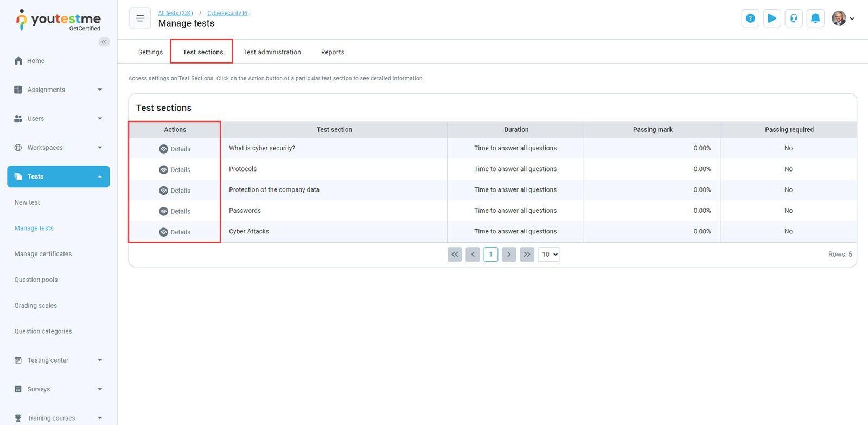The height and width of the screenshot is (425, 868).
Task: Open the Reports tab
Action: coord(333,52)
